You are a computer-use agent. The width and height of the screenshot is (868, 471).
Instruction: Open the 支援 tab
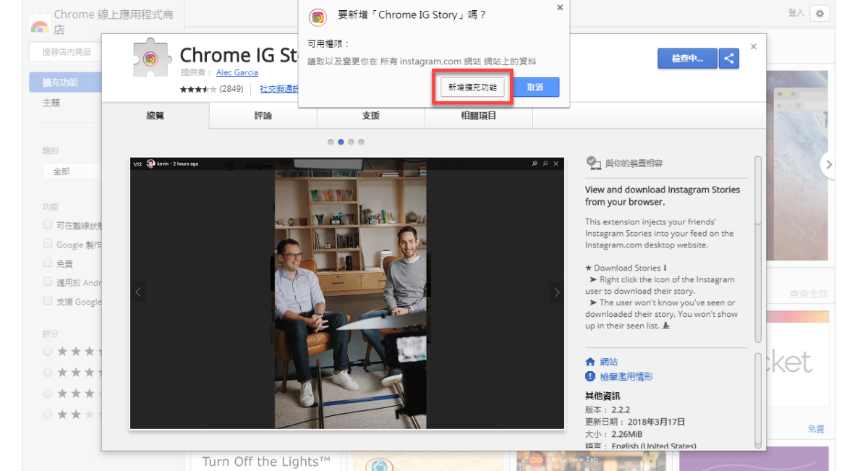coord(371,116)
